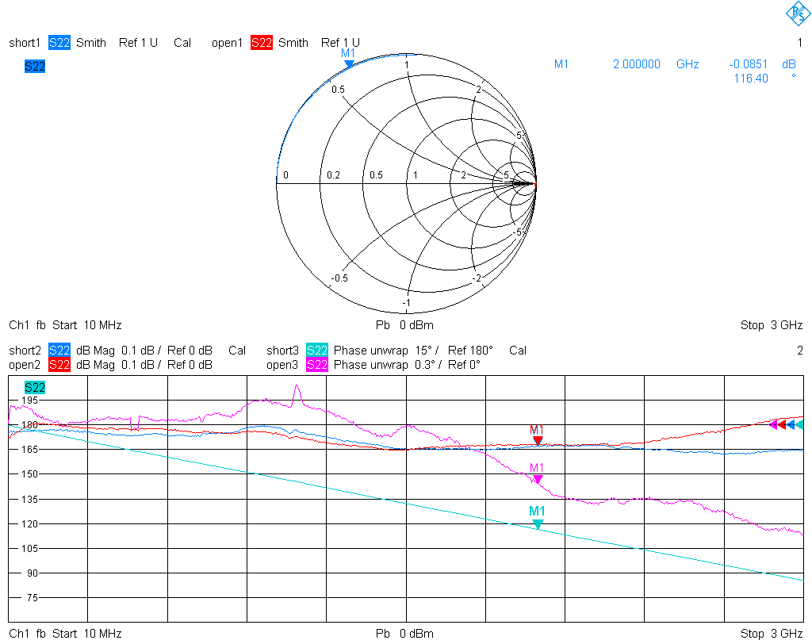Image resolution: width=812 pixels, height=644 pixels.
Task: Click Phase unwrap format of short3 trace
Action: coord(371,351)
